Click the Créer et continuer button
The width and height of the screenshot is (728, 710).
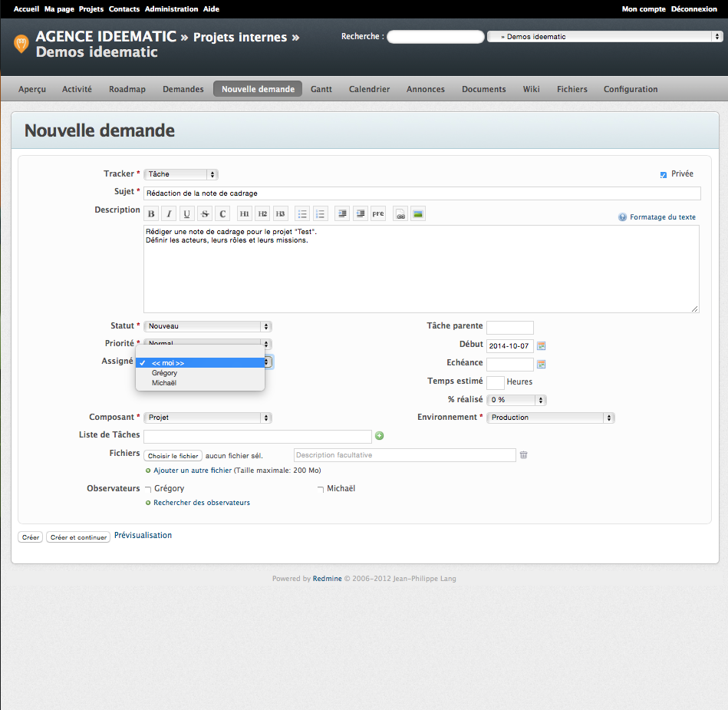[x=78, y=537]
